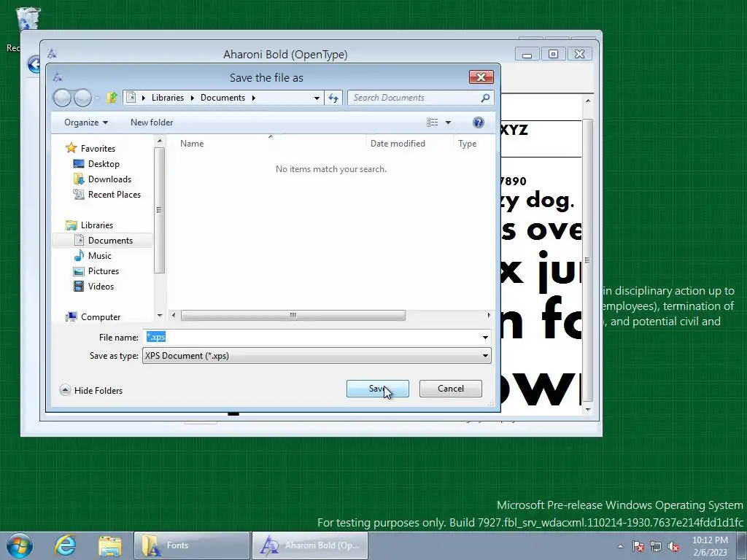The height and width of the screenshot is (560, 747).
Task: Click the Cancel button
Action: pyautogui.click(x=451, y=389)
